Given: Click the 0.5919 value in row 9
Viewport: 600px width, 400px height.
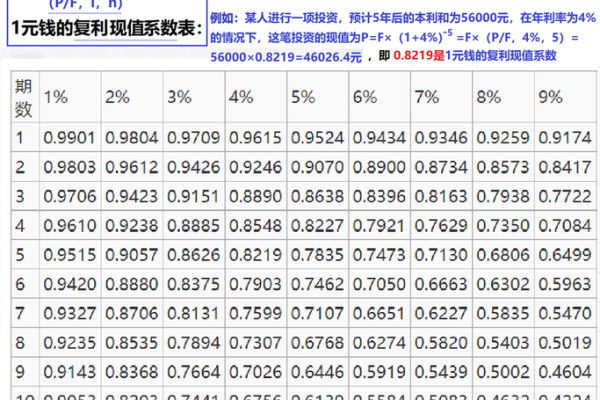Looking at the screenshot, I should [x=379, y=372].
